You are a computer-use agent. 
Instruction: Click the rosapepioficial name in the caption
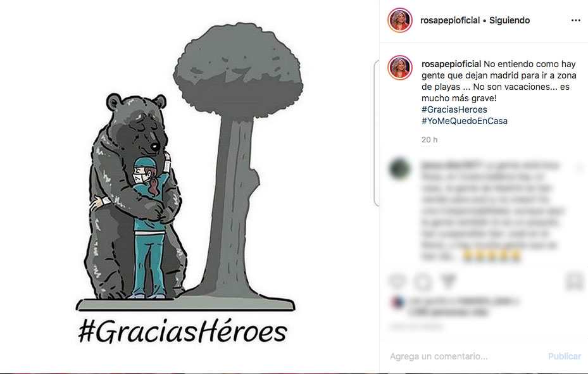[451, 64]
